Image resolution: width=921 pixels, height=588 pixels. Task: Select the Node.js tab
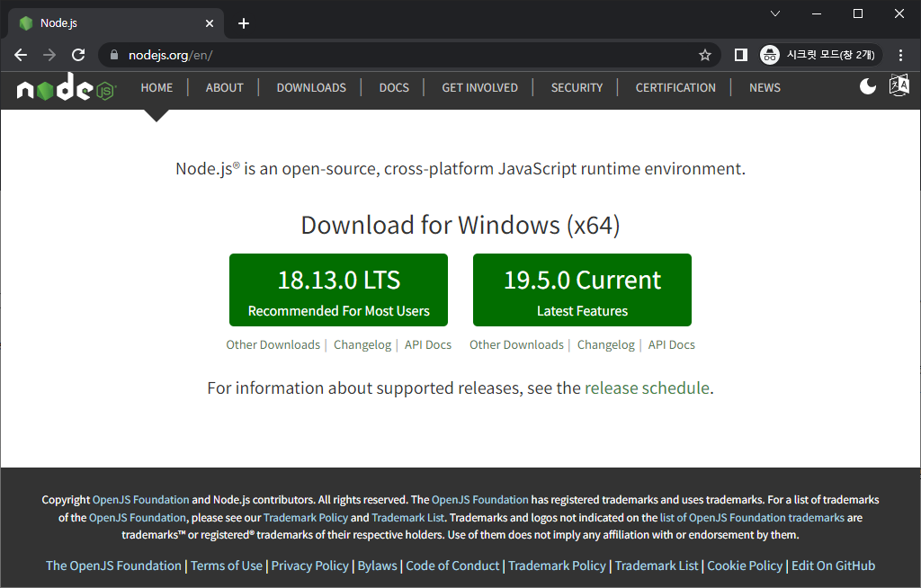[116, 23]
